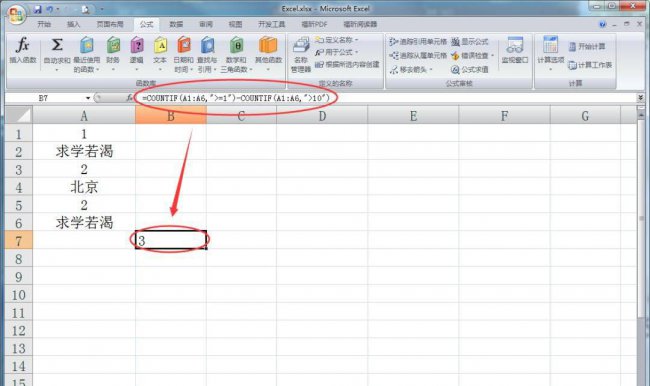The height and width of the screenshot is (386, 650).
Task: Click Calculate Now (开始计算)
Action: tap(587, 46)
